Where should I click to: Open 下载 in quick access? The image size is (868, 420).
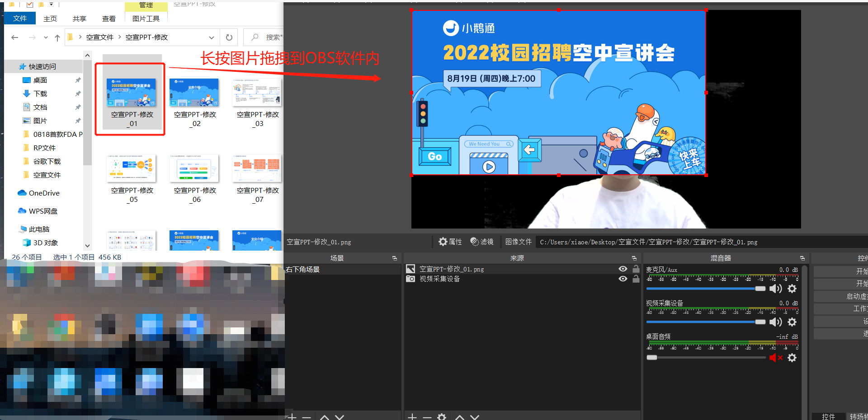(35, 93)
